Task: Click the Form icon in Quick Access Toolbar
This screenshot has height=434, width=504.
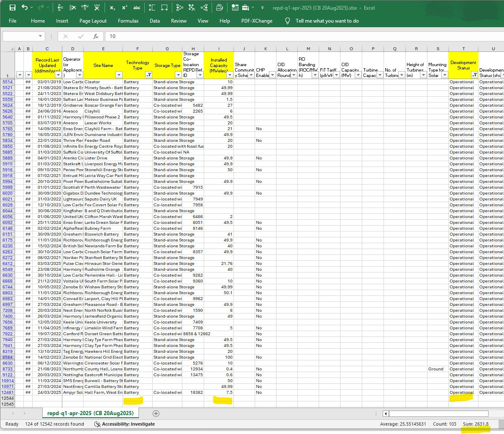Action: click(235, 8)
